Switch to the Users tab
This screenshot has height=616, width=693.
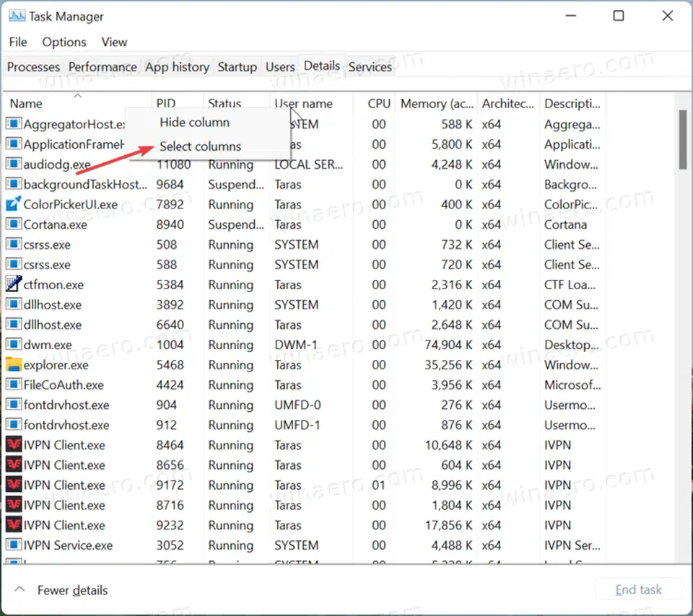(280, 67)
